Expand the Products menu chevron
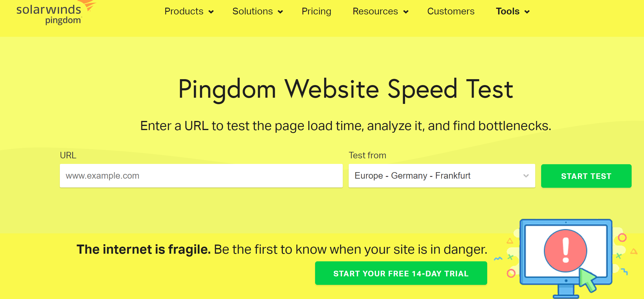The width and height of the screenshot is (644, 299). 211,12
